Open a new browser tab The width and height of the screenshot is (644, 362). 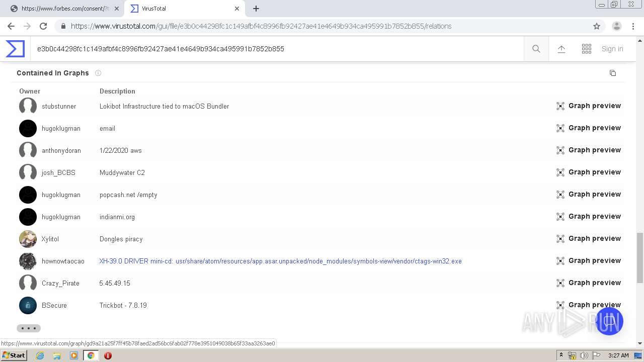coord(256,9)
